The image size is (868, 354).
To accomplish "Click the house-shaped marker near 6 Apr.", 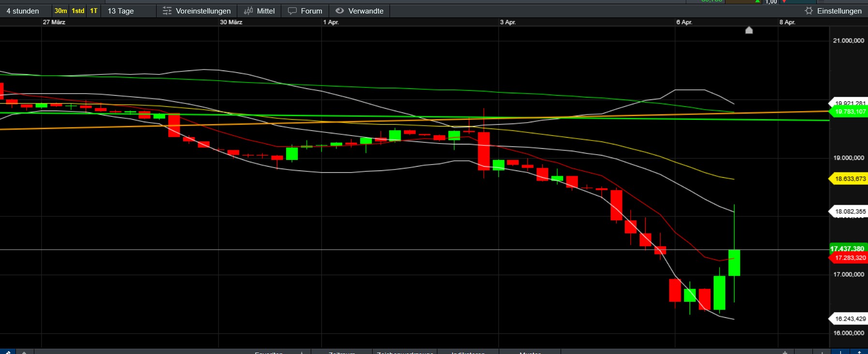I will [749, 30].
